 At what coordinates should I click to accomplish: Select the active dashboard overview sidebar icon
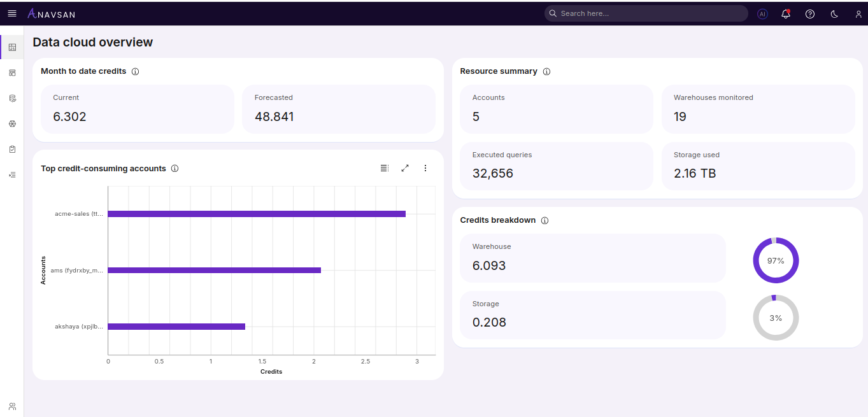12,47
